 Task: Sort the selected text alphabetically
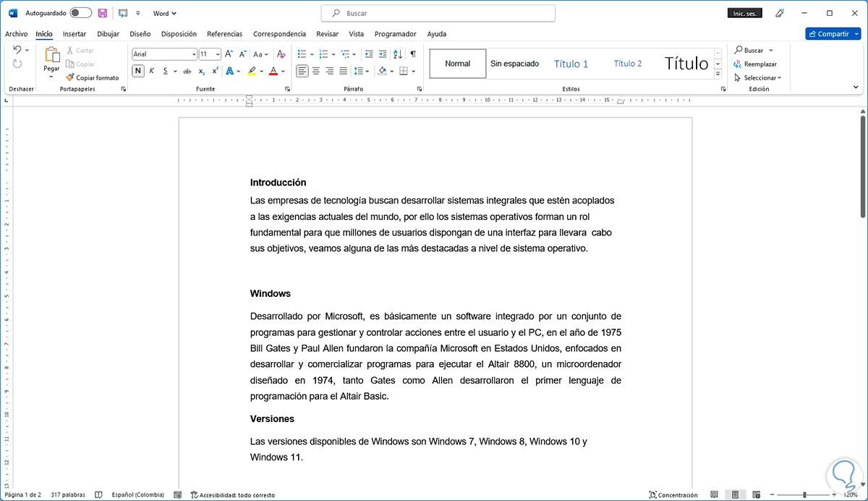click(398, 54)
